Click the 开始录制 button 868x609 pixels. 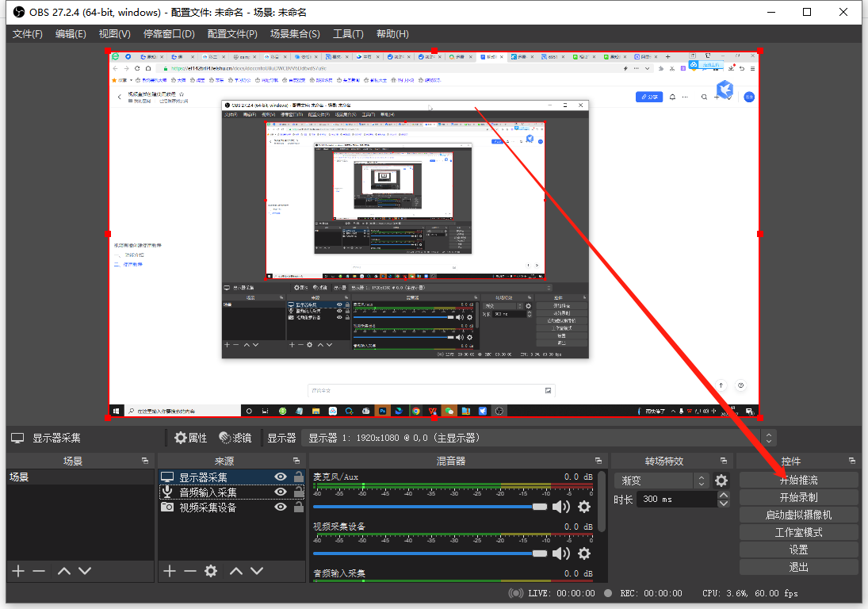[798, 497]
